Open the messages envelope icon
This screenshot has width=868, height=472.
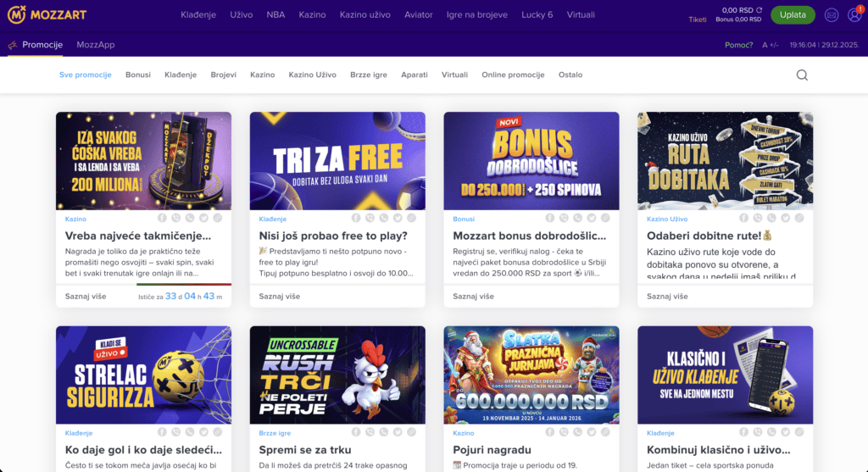pyautogui.click(x=831, y=15)
